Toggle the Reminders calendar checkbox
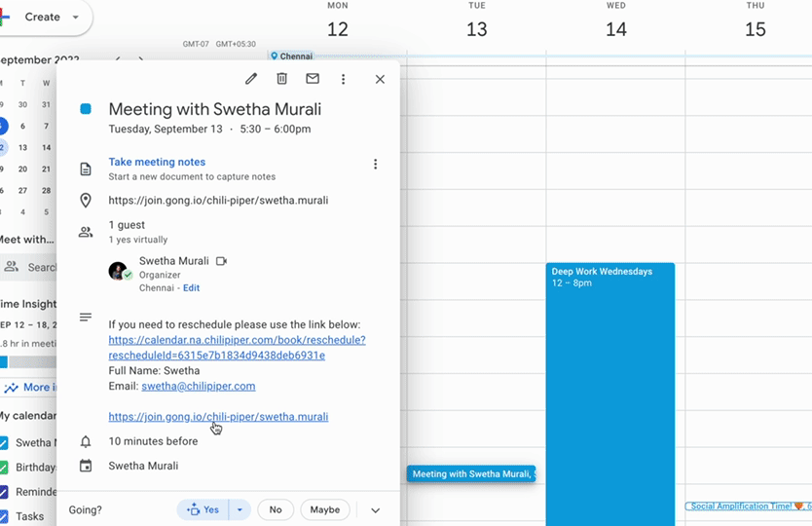This screenshot has width=812, height=526. tap(4, 491)
